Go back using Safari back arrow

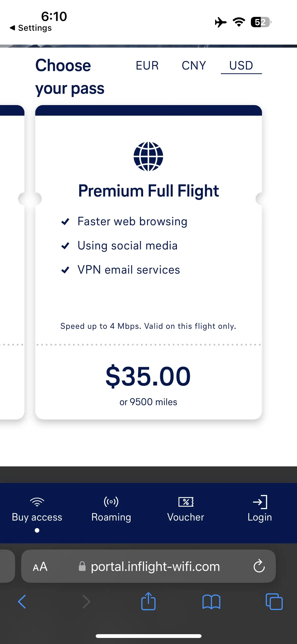(22, 602)
